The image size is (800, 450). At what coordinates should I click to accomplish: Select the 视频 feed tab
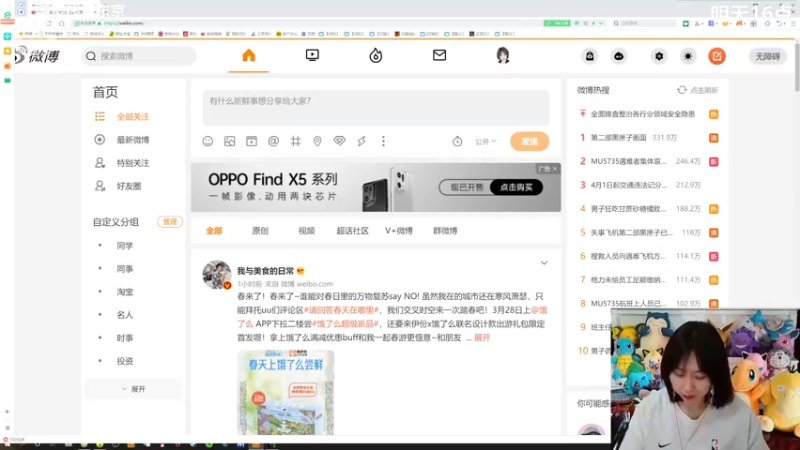(x=307, y=231)
